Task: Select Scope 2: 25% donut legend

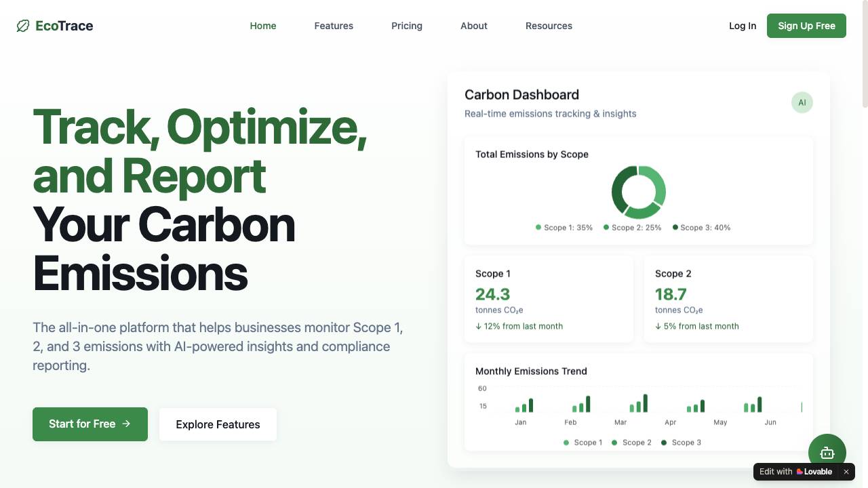Action: (632, 228)
